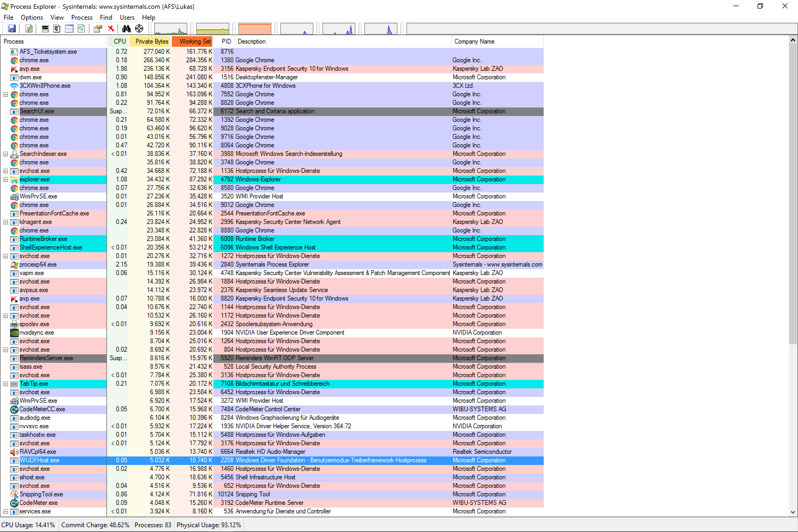798x532 pixels.
Task: Click the spoolsv.exe printer icon
Action: click(x=14, y=324)
